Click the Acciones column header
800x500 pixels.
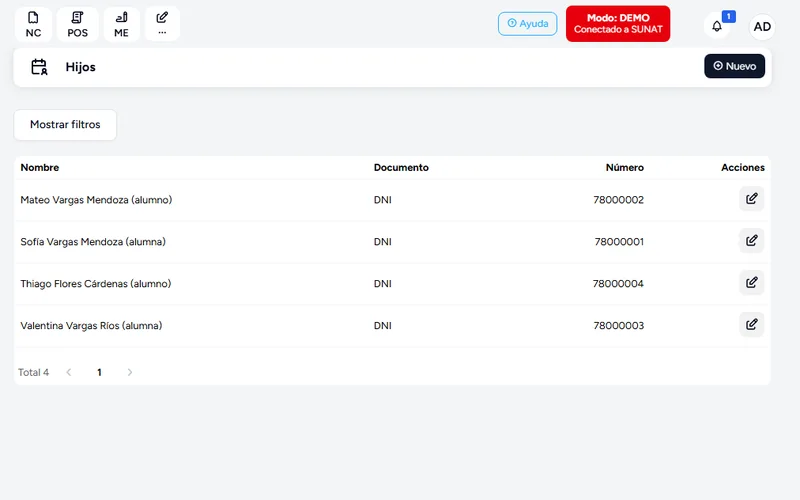[x=742, y=167]
